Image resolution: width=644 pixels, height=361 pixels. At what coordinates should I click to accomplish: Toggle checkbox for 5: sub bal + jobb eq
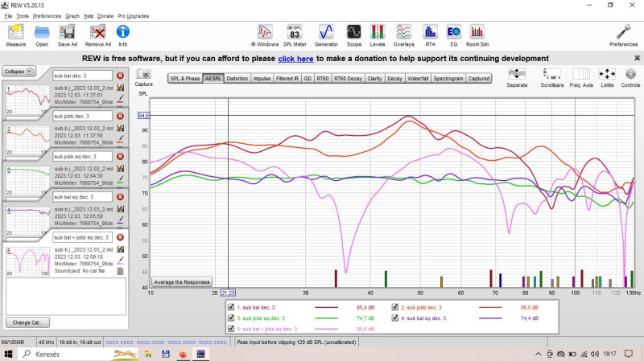pos(231,329)
